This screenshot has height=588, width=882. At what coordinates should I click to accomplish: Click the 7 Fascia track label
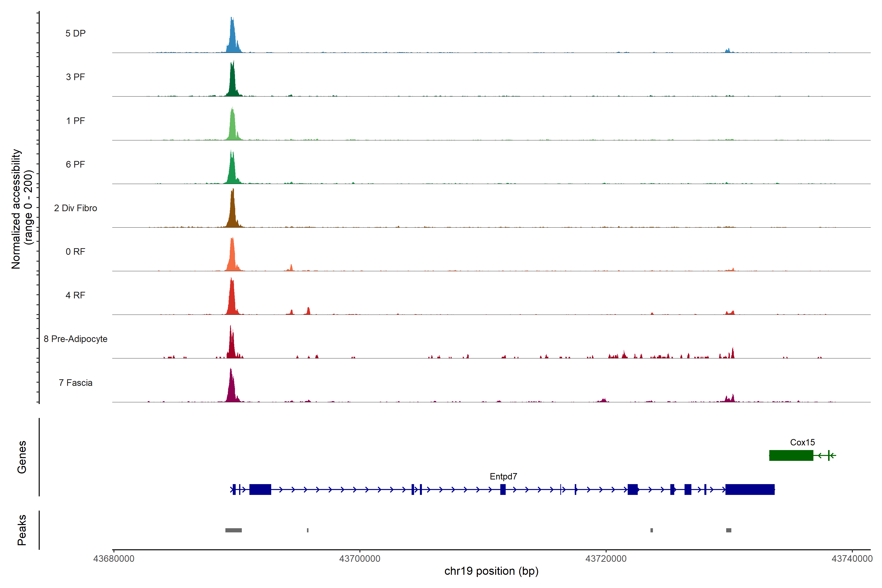click(75, 382)
